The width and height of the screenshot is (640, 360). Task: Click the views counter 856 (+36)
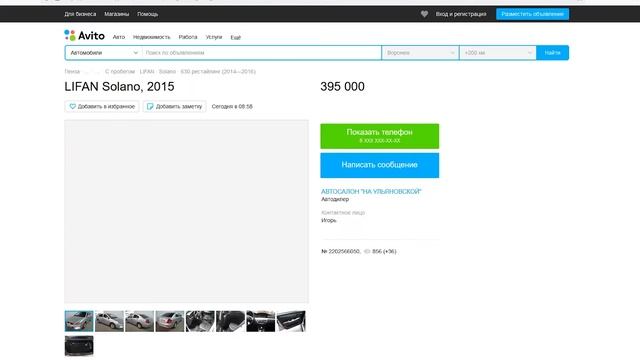[x=380, y=251]
